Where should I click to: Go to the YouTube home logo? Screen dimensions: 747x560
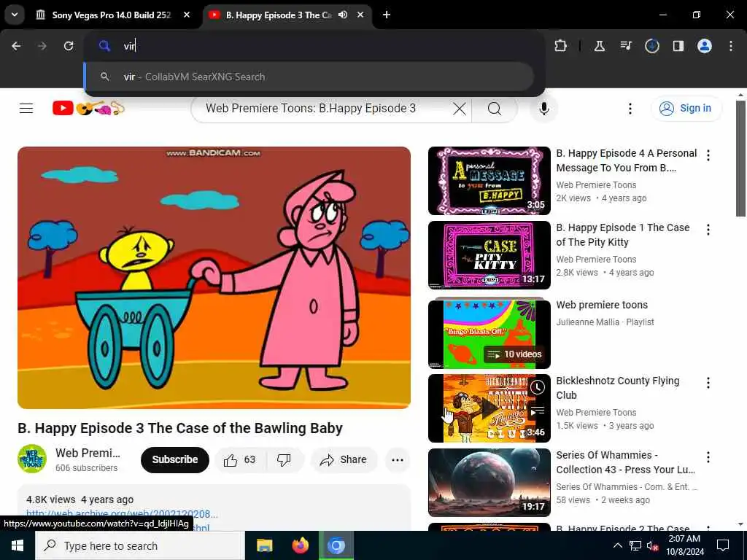88,109
